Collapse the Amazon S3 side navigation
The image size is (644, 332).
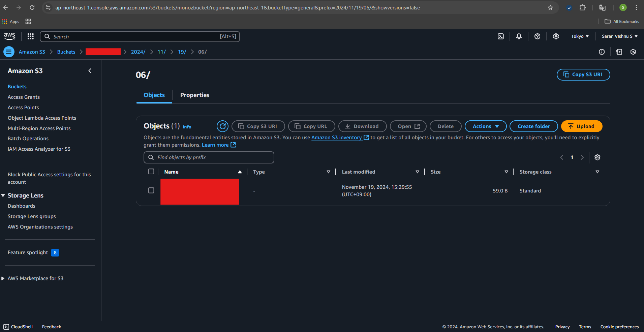[90, 71]
